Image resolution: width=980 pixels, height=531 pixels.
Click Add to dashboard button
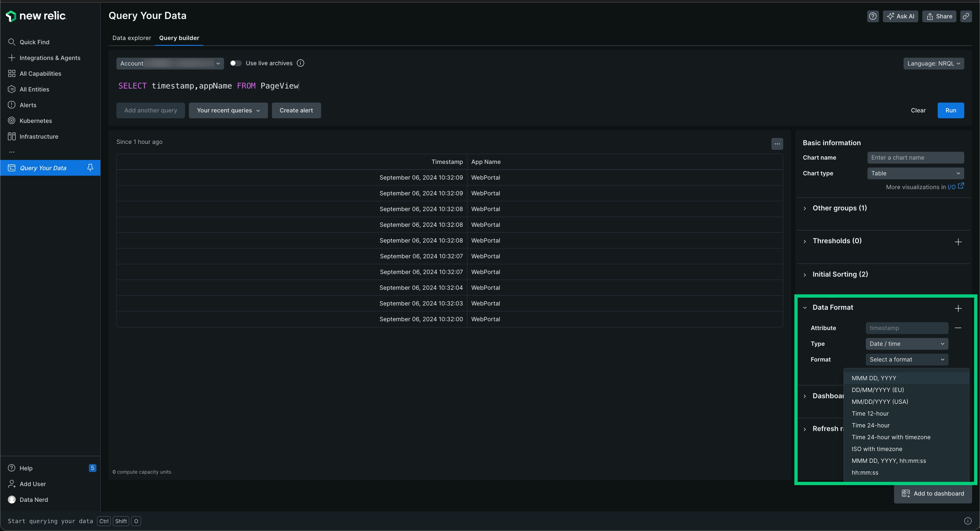click(x=933, y=494)
